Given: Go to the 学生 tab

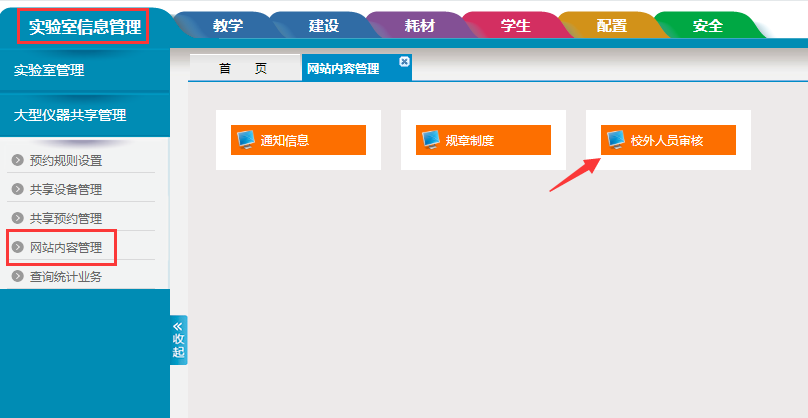Looking at the screenshot, I should 516,26.
